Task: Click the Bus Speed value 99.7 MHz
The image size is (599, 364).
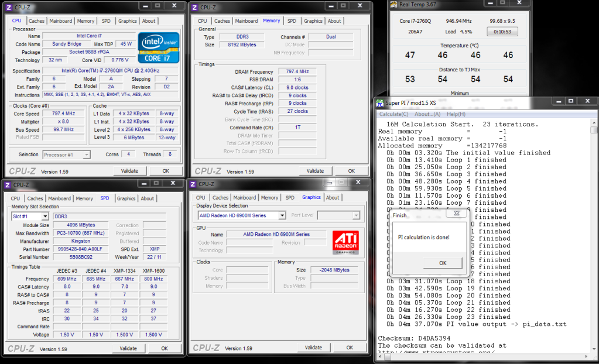Action: point(63,129)
